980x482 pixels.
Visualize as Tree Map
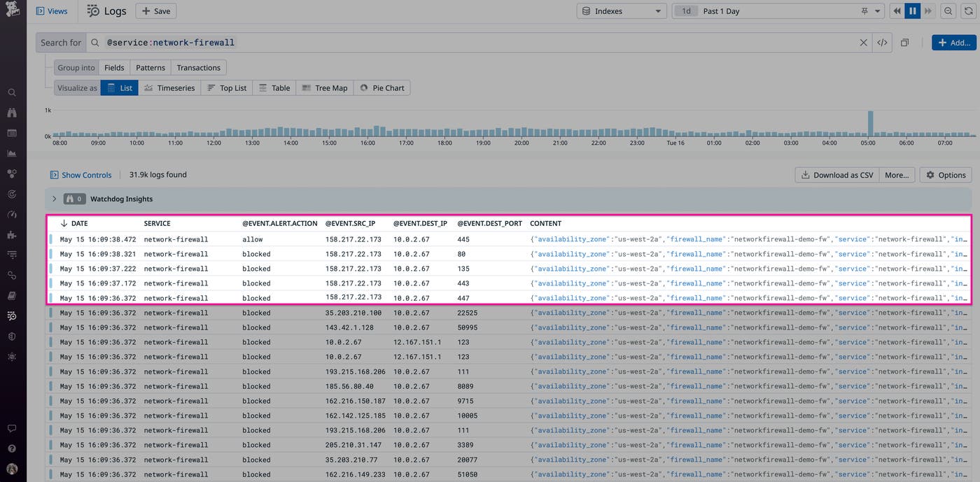click(x=325, y=88)
